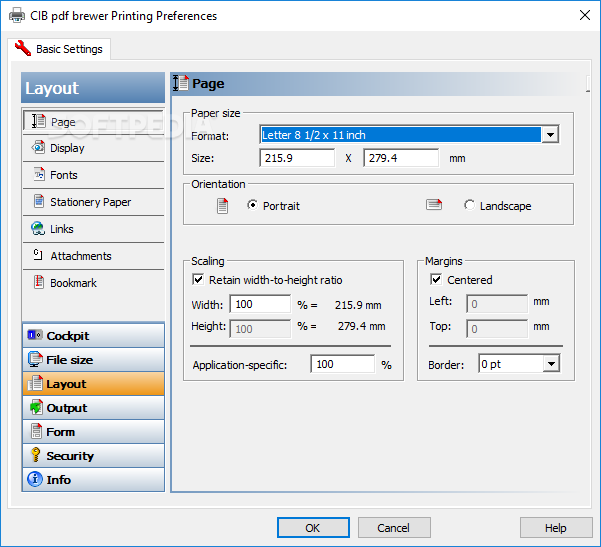Switch to the Output section
601x547 pixels.
coord(94,407)
